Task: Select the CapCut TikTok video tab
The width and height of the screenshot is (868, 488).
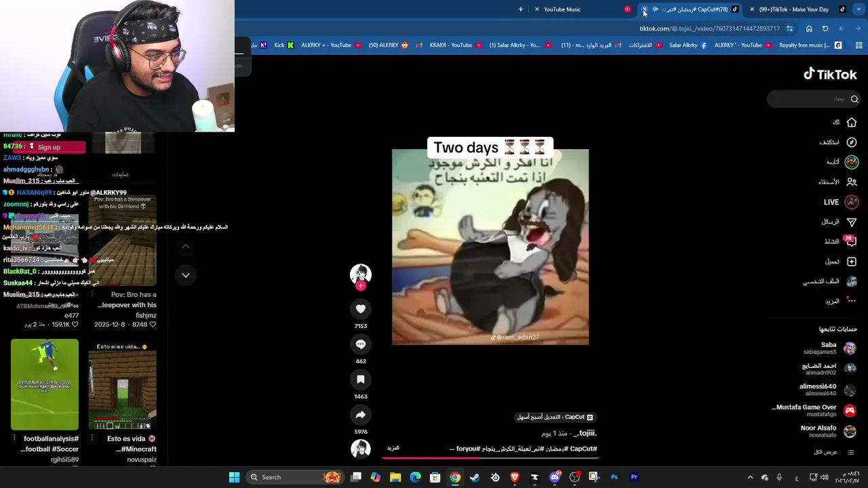Action: click(690, 9)
